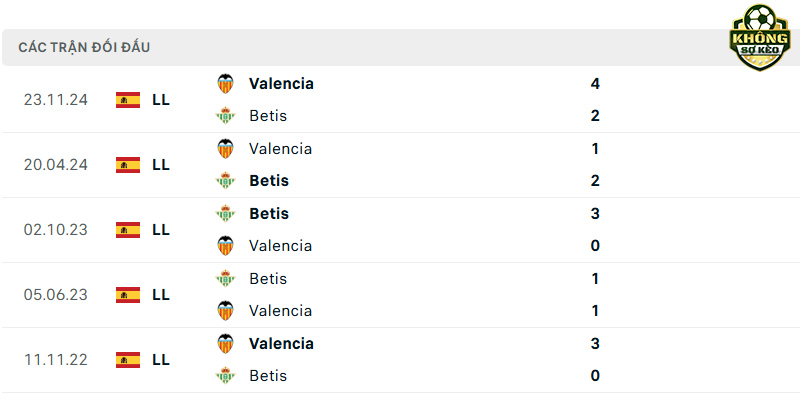Open bold Valencia team in 11.11.22 match
Screen dimensions: 800x400
[x=281, y=343]
